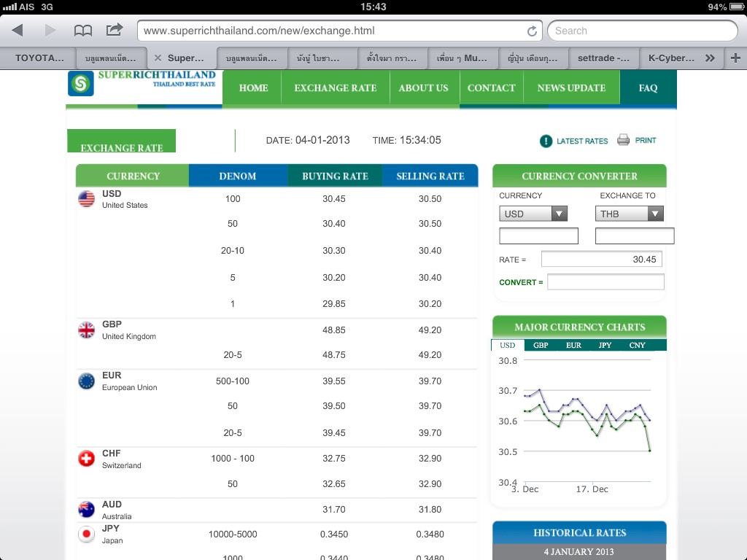This screenshot has height=560, width=747.
Task: Switch to the TOYOTA... browser tab
Action: 39,58
